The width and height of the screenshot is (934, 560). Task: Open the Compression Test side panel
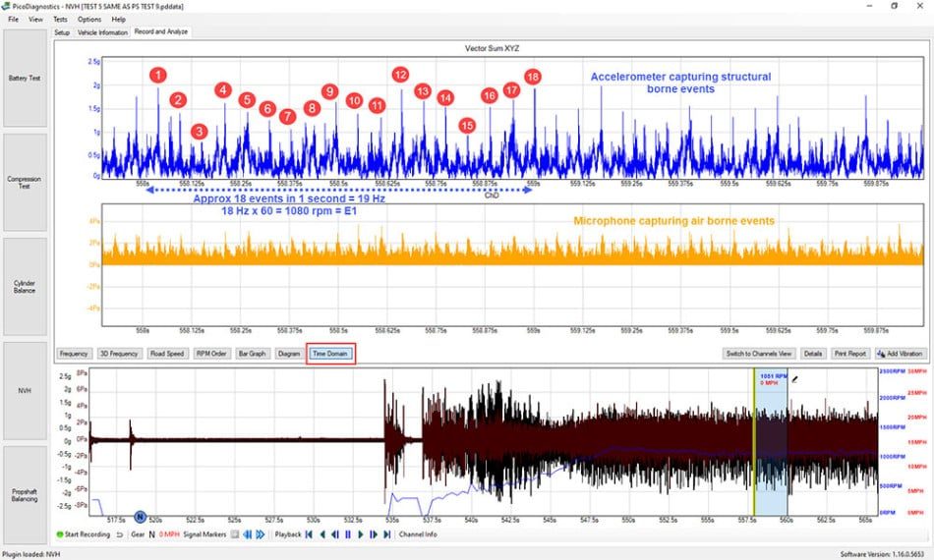point(25,182)
